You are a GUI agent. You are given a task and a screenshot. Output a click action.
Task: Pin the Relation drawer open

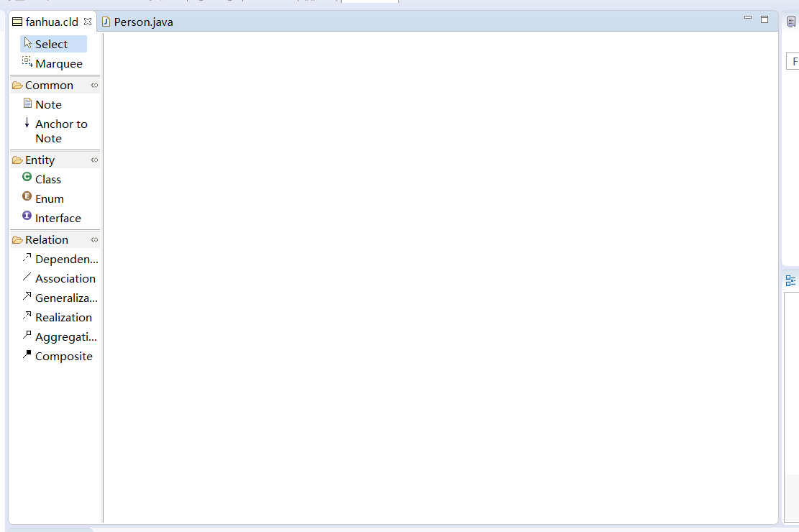(94, 239)
